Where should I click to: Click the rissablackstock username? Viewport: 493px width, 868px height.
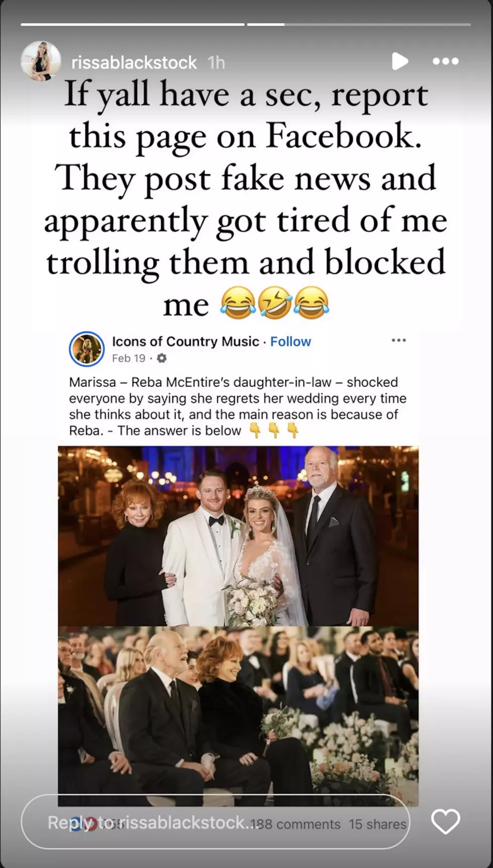[134, 62]
